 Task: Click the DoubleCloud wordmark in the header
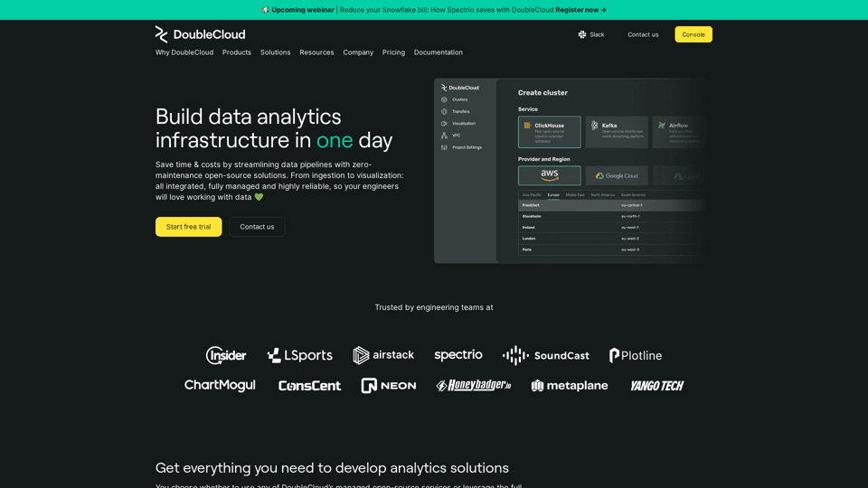209,34
